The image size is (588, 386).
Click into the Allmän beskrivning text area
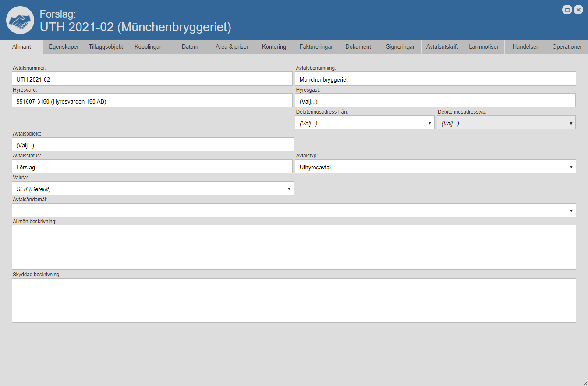(294, 247)
